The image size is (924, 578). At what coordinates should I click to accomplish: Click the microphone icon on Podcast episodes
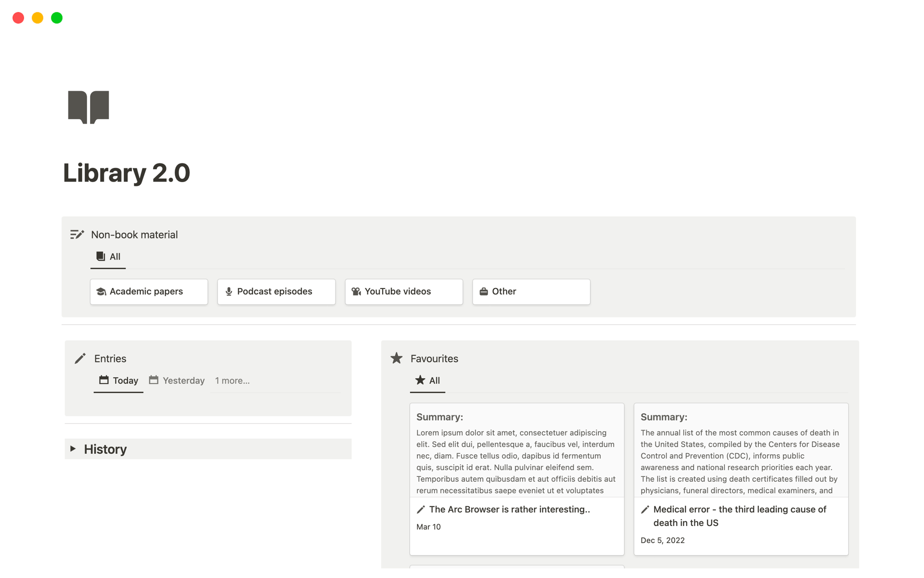(229, 291)
